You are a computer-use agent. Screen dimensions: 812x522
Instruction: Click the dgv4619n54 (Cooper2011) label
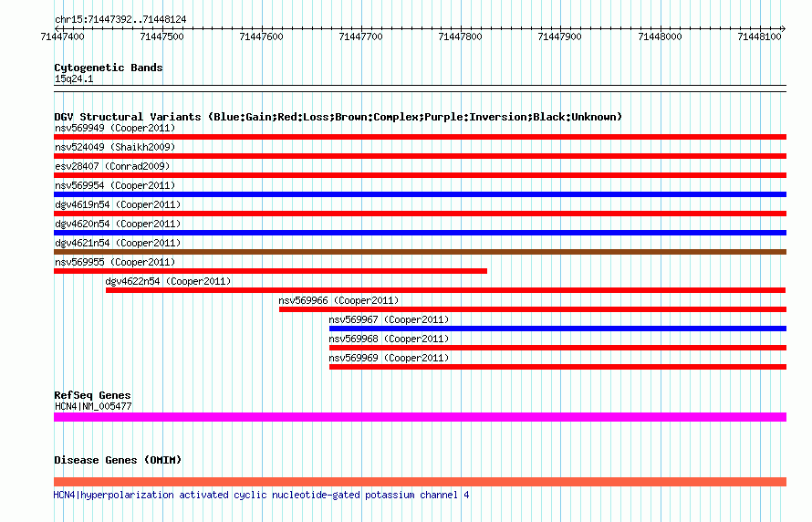click(x=118, y=204)
